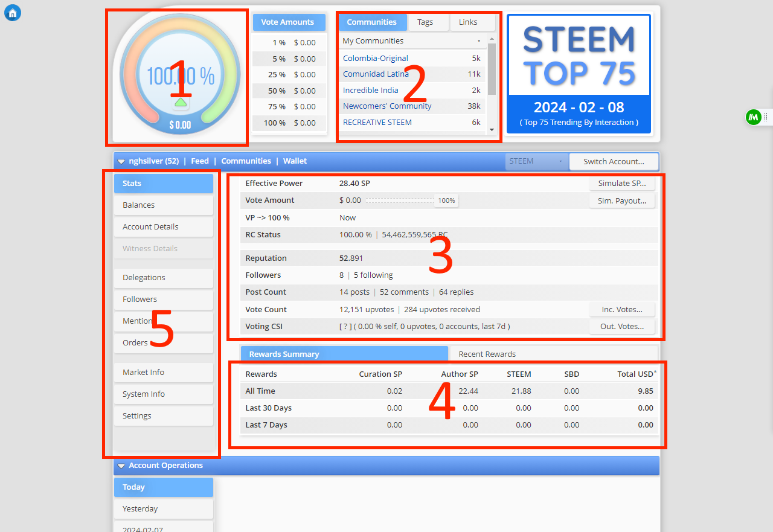Switch to the Communities tab above the list
773x532 pixels.
point(372,22)
